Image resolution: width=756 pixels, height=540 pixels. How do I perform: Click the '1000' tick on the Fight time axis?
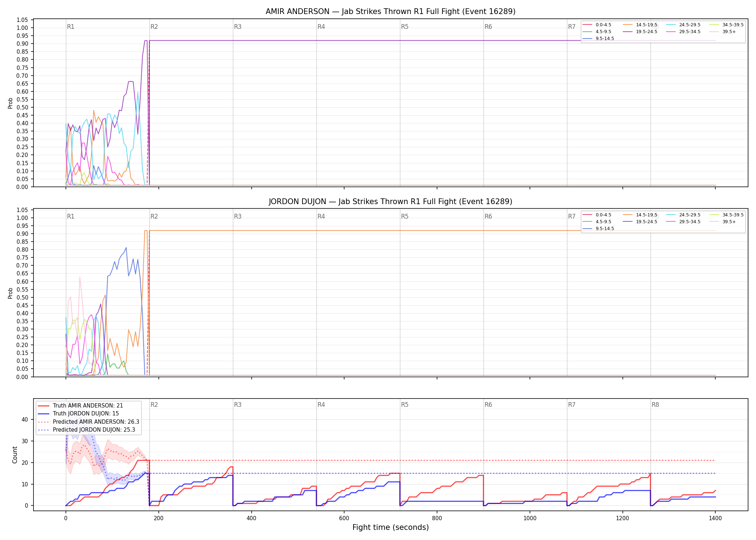pos(530,518)
